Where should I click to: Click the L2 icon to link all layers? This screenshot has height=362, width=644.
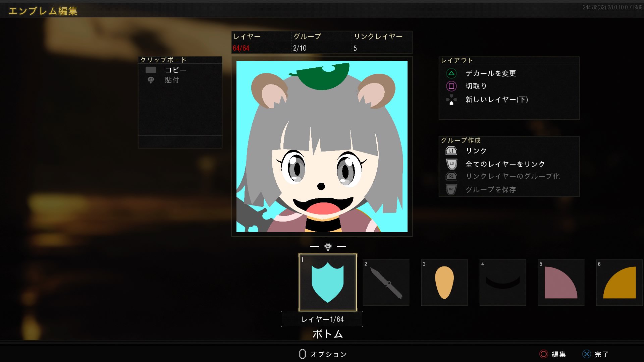451,164
